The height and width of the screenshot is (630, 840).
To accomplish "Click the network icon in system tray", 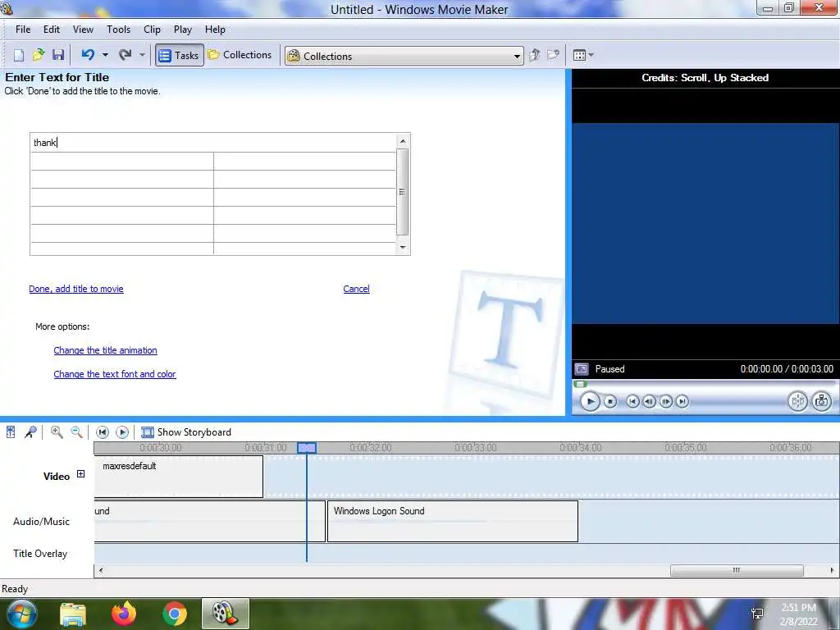I will pos(757,614).
